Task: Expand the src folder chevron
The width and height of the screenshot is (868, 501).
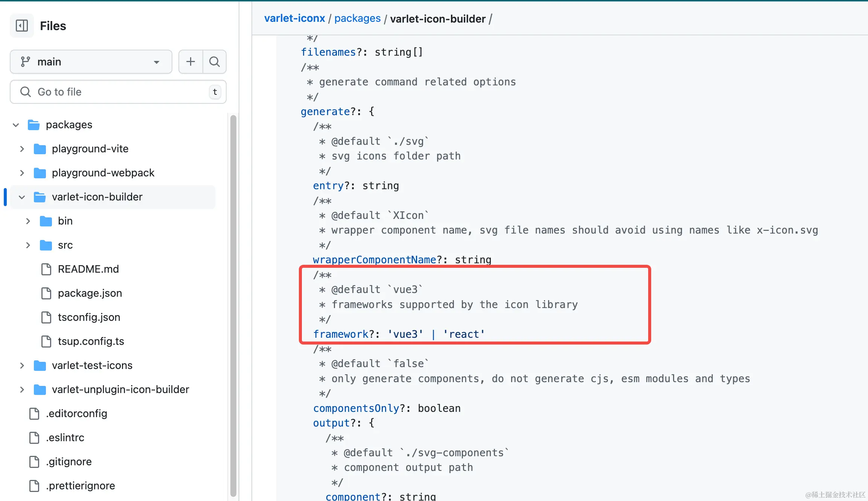Action: (x=28, y=245)
